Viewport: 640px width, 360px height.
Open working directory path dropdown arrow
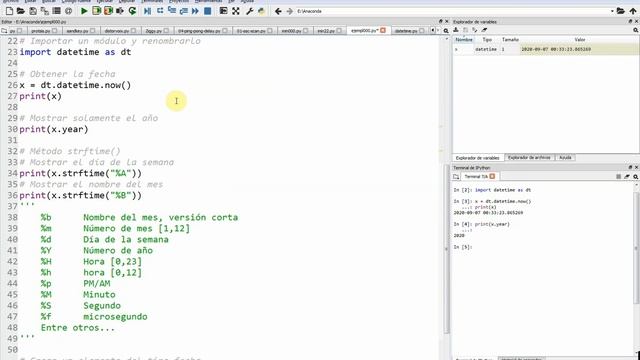(612, 11)
